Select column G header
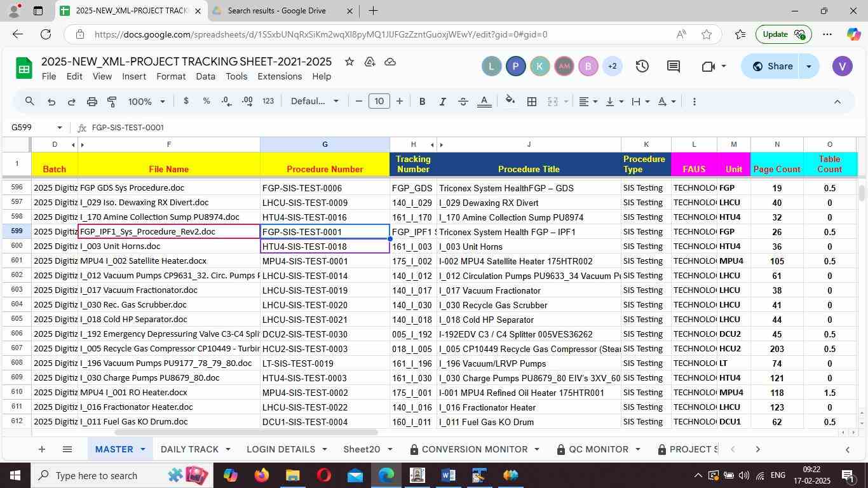Viewport: 868px width, 488px height. pos(325,145)
